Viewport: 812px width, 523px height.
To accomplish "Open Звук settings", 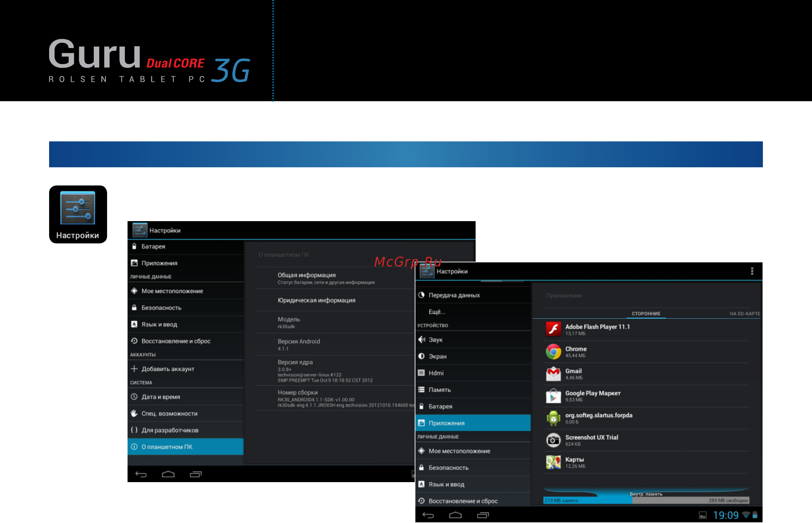I will click(473, 340).
